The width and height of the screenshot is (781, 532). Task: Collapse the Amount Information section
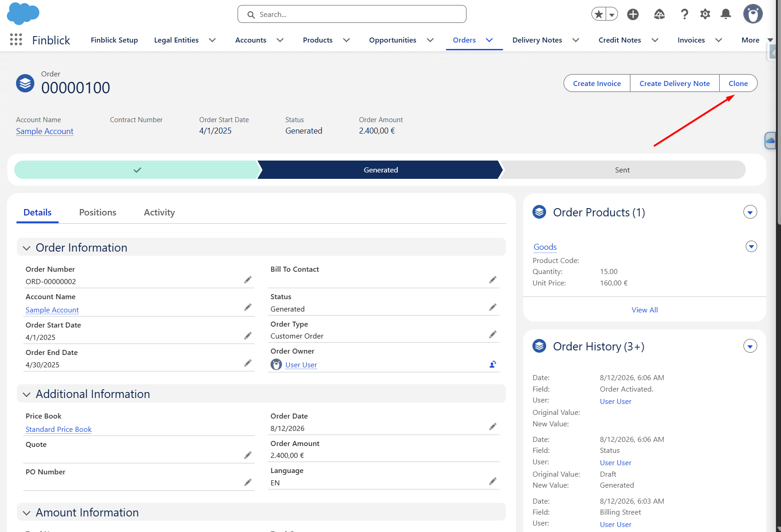point(27,513)
